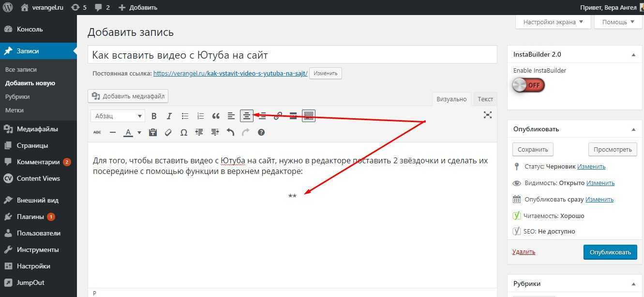644x297 pixels.
Task: Open the comments bubble showing 2
Action: pos(102,7)
